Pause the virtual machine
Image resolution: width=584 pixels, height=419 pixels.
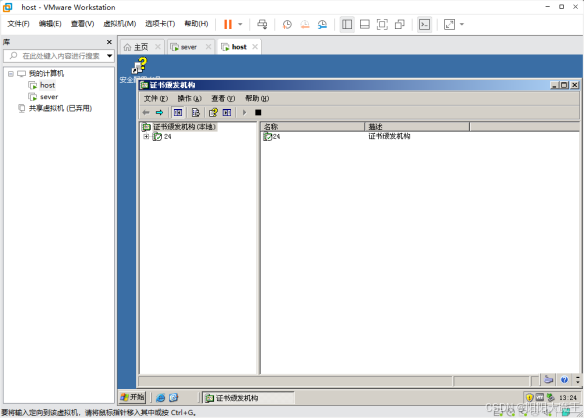[x=228, y=25]
